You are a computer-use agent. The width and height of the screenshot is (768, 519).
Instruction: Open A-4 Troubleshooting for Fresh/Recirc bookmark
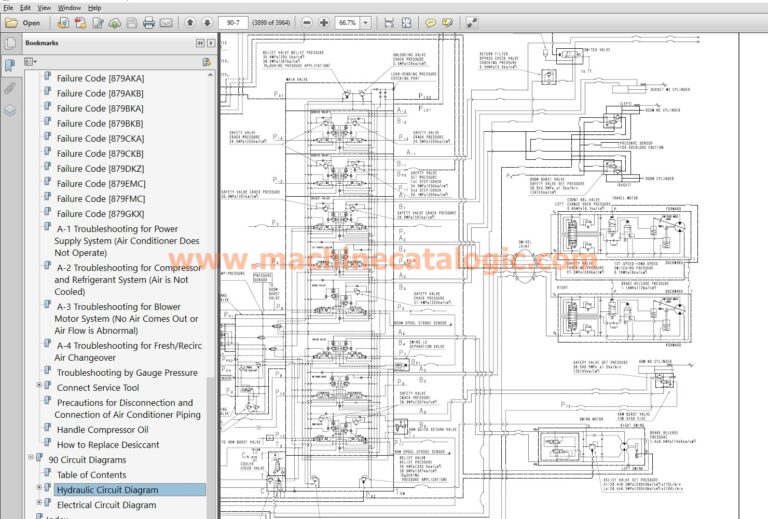pyautogui.click(x=128, y=352)
